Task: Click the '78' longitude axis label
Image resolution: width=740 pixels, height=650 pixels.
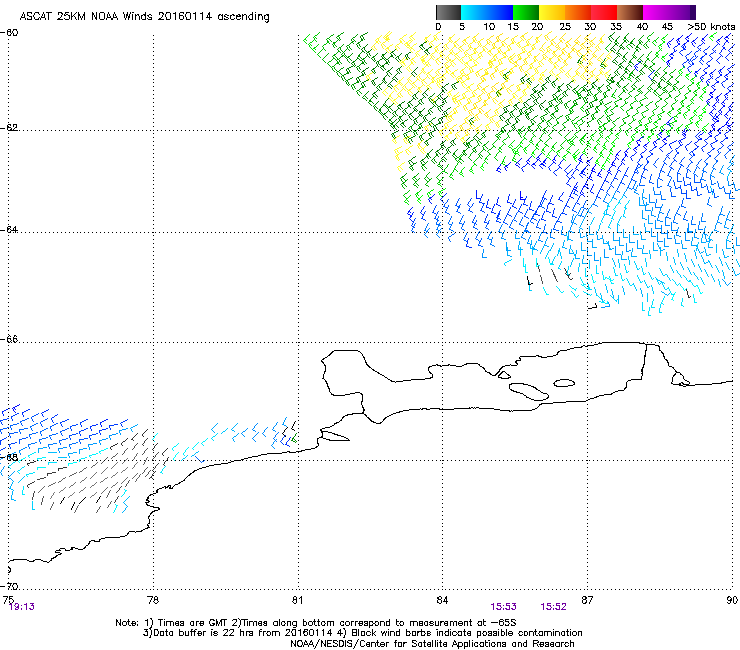Action: pyautogui.click(x=153, y=600)
